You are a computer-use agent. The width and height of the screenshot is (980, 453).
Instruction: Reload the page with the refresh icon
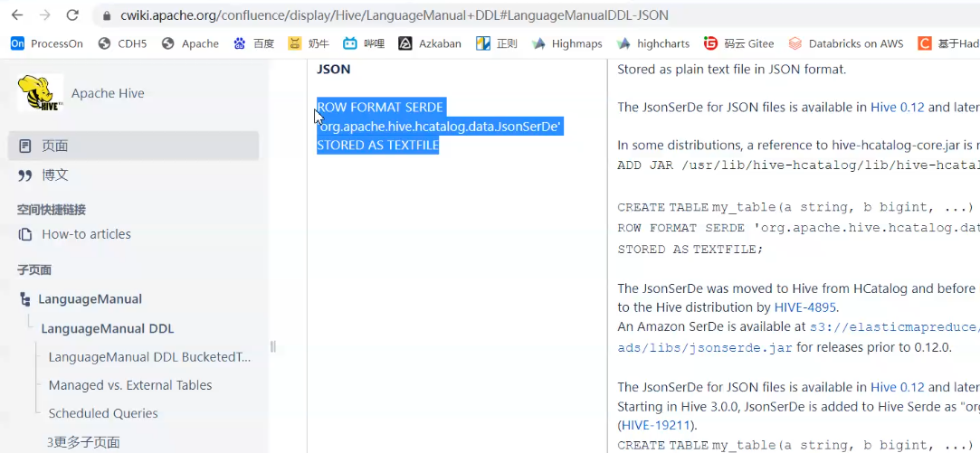pos(72,15)
